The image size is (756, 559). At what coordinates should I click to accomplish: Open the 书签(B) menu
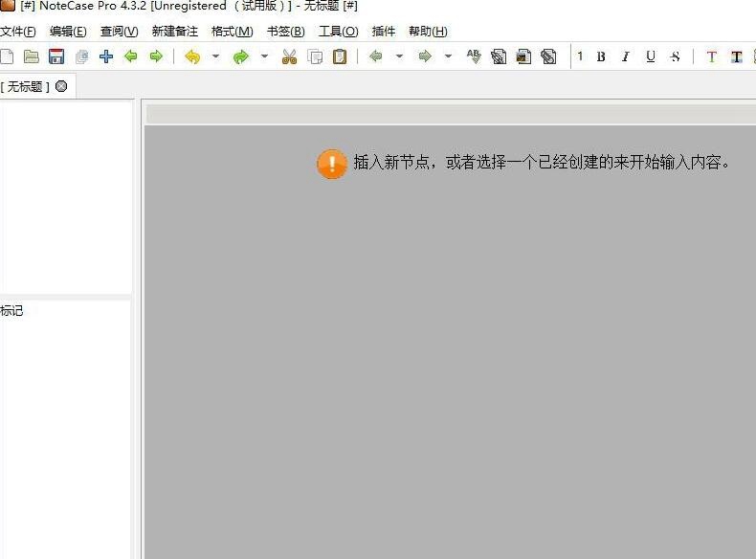[286, 32]
